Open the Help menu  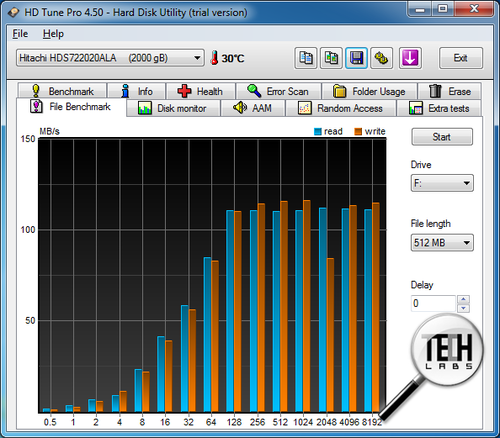pyautogui.click(x=53, y=34)
